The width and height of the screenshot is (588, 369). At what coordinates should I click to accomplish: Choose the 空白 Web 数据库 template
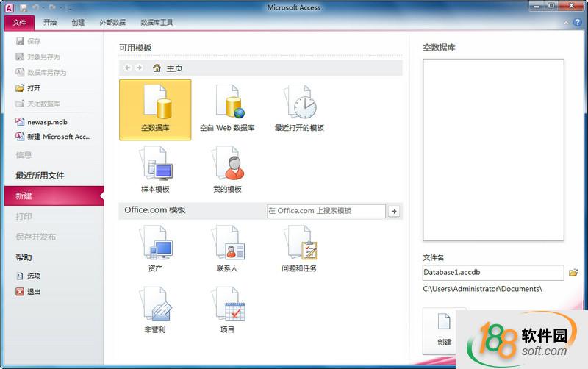tap(227, 110)
